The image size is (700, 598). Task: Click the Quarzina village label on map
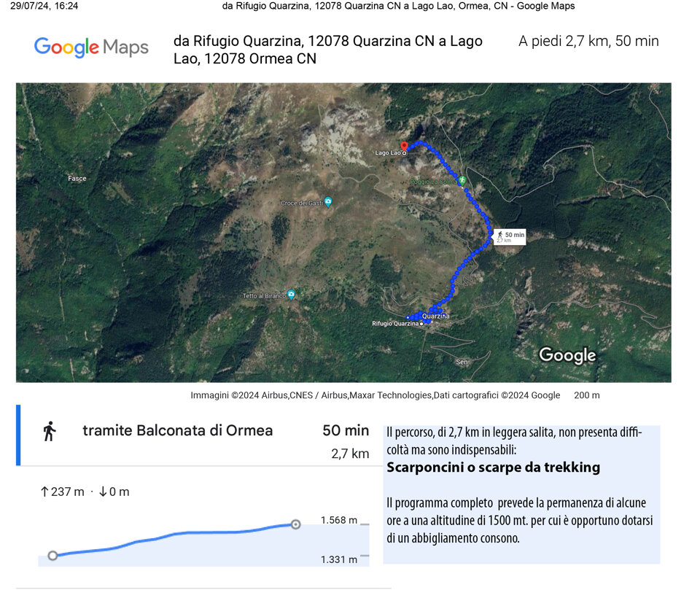click(435, 316)
